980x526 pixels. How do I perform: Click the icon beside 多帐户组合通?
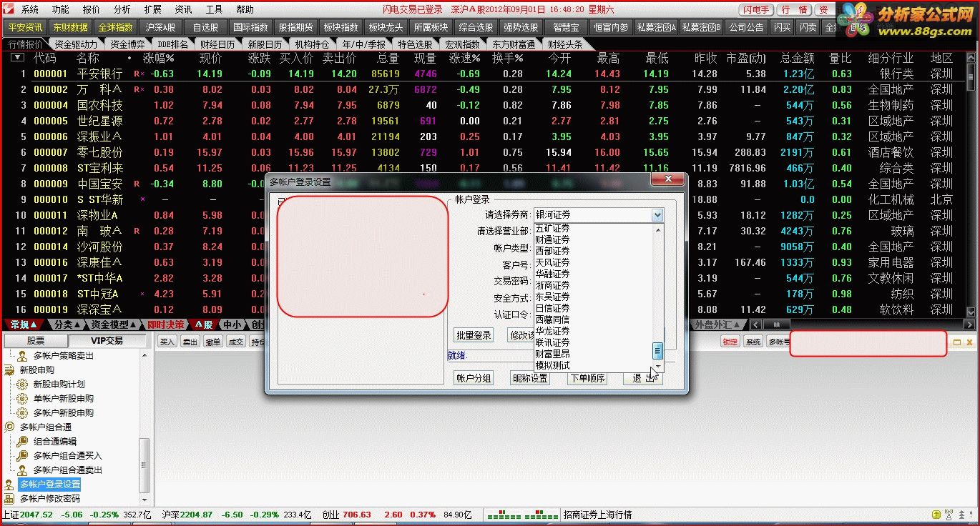[9, 427]
